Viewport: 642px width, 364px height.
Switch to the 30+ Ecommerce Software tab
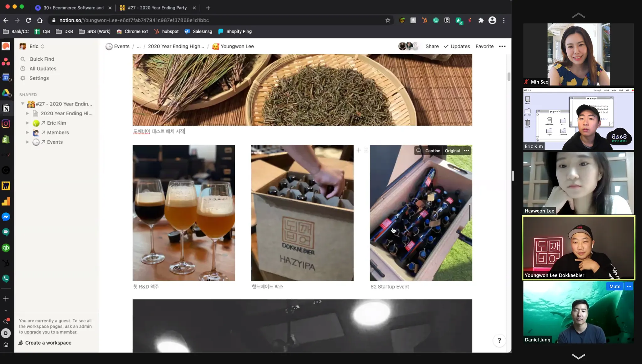(73, 8)
